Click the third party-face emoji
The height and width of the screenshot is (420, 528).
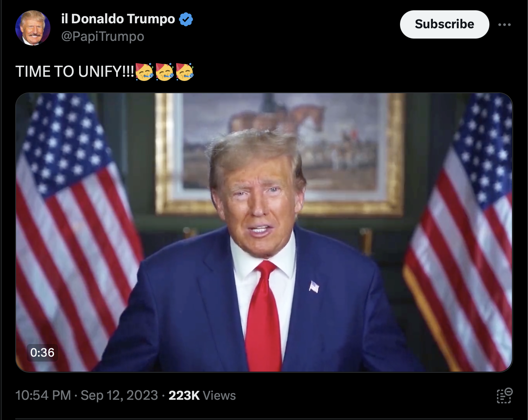pos(185,72)
